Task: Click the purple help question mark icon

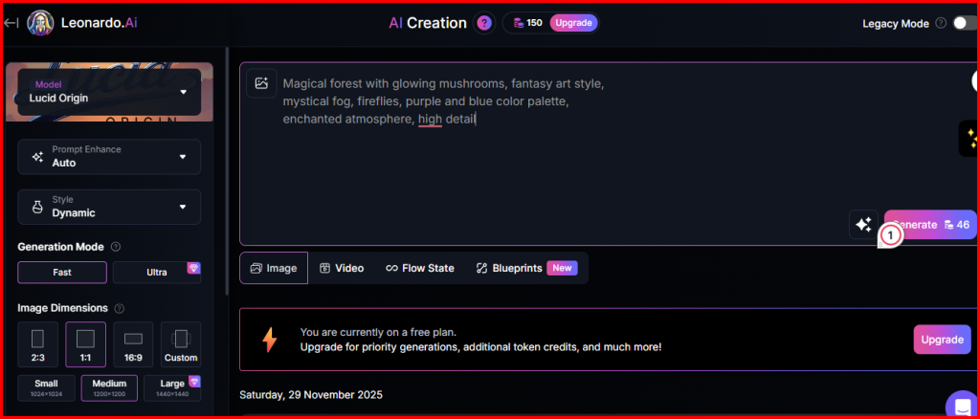Action: click(484, 23)
